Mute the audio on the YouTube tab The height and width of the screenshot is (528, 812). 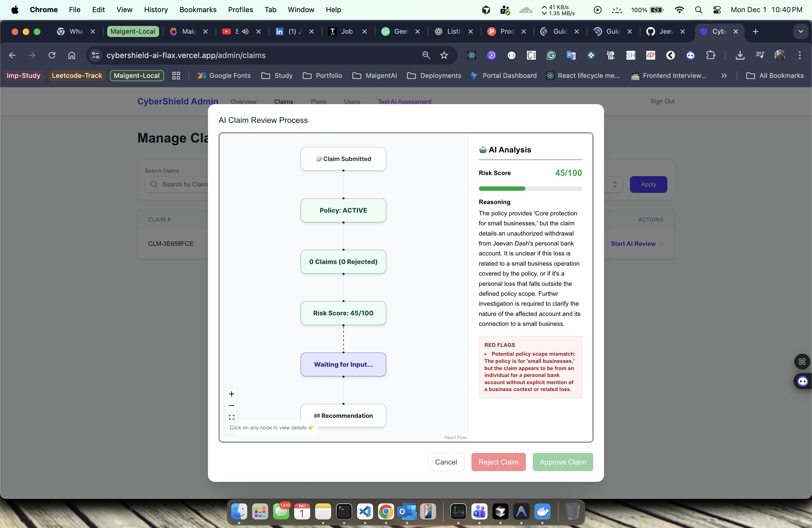[245, 31]
